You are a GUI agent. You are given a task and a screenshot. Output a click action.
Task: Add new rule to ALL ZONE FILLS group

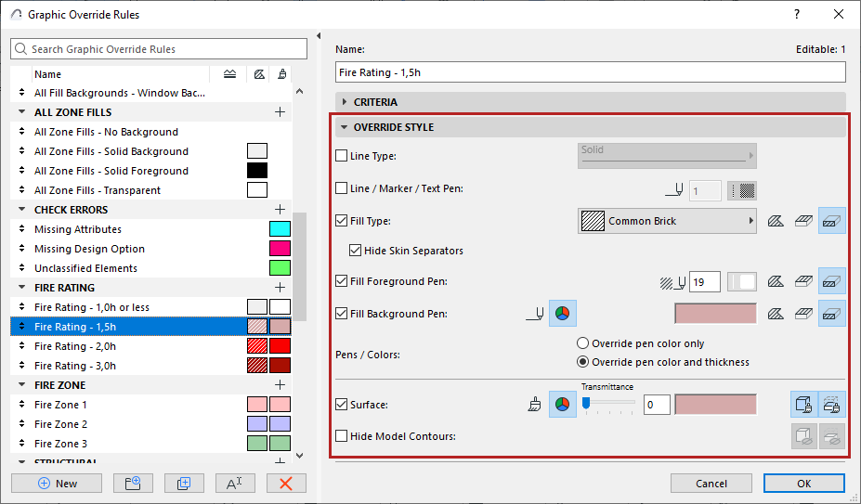coord(280,112)
